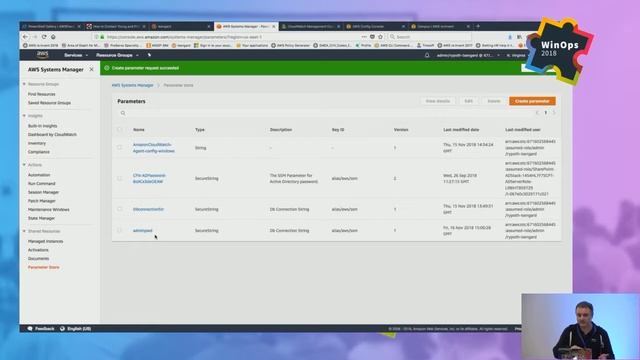Open the Resource Groups dropdown in nav bar
Image resolution: width=640 pixels, height=360 pixels.
click(x=117, y=55)
